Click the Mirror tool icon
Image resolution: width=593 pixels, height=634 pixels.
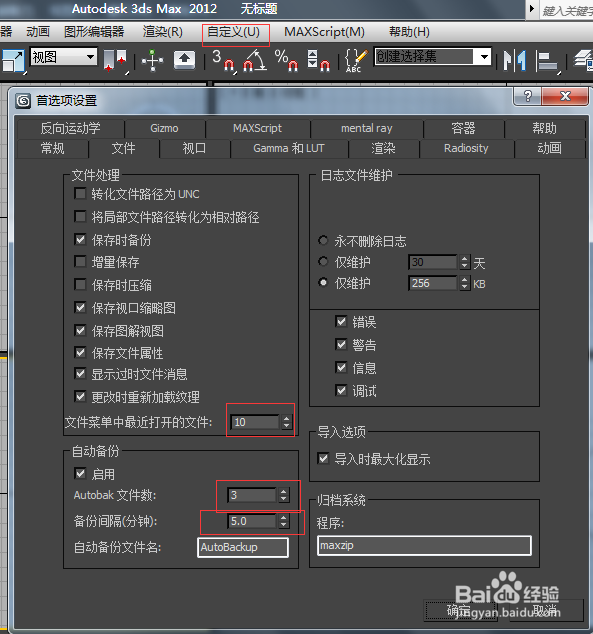click(x=514, y=61)
